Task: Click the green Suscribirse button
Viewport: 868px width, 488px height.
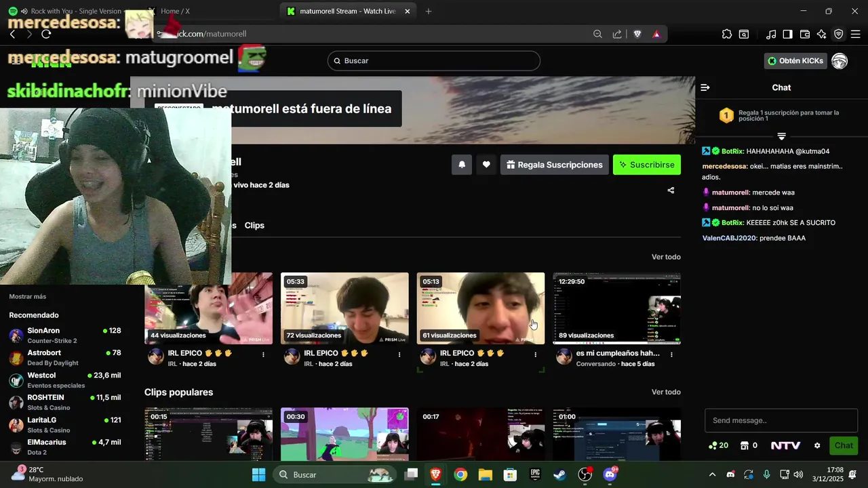Action: tap(647, 165)
